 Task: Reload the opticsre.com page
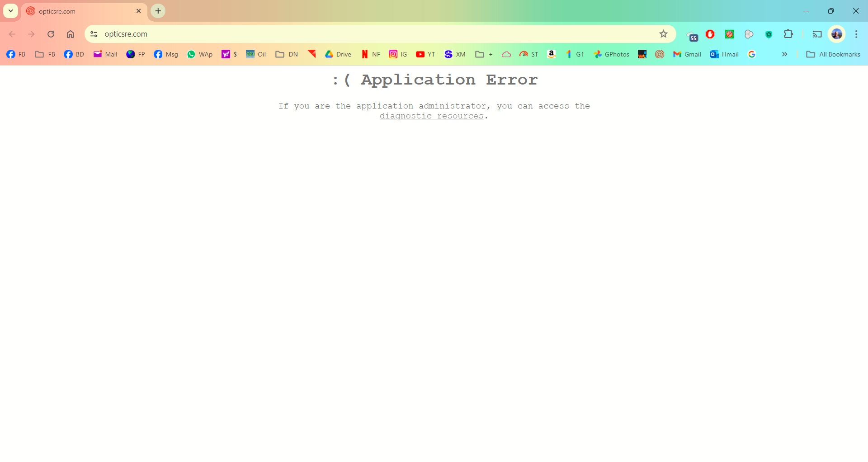click(51, 34)
